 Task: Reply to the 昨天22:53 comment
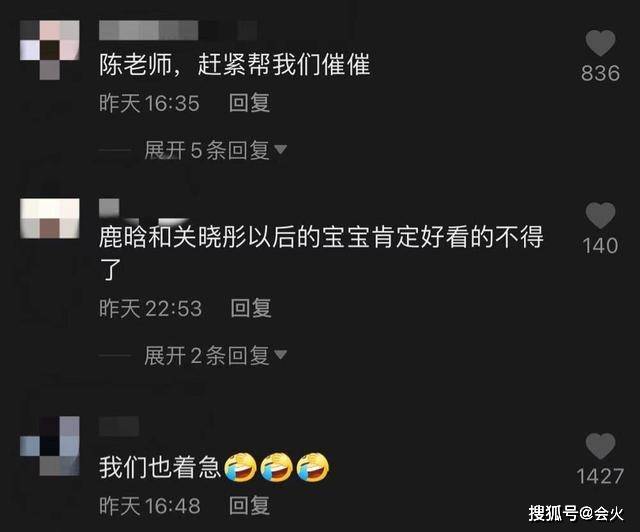point(251,308)
